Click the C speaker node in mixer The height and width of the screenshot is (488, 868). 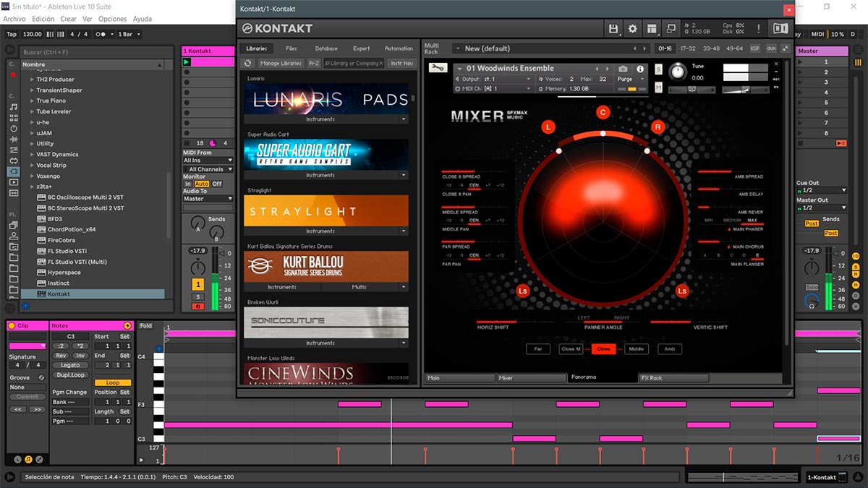(603, 112)
